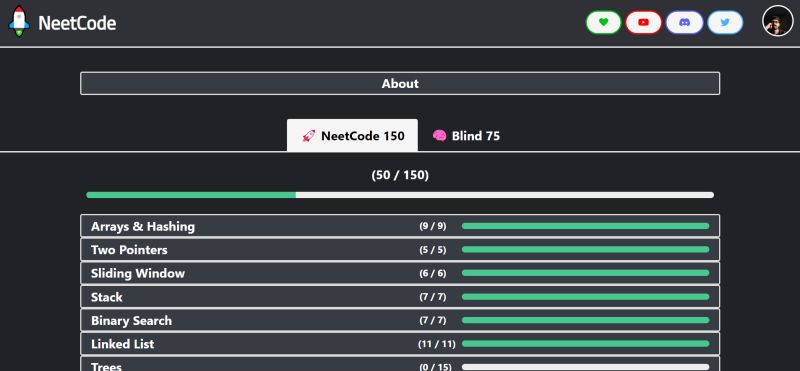Expand the Sliding Window category
Image resolution: width=800 pixels, height=371 pixels.
400,273
